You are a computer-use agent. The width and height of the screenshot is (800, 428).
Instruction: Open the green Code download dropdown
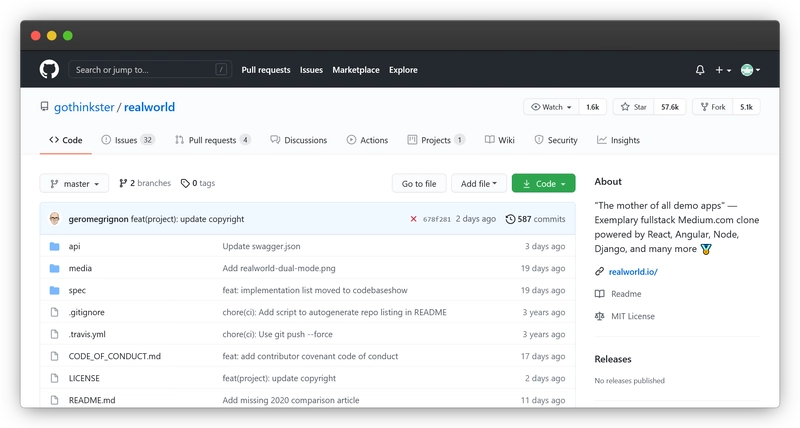[543, 184]
